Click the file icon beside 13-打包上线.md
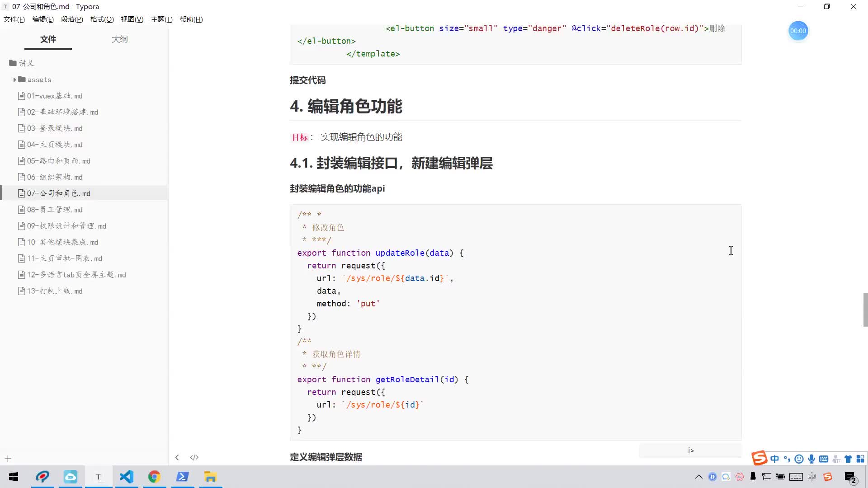 coord(21,291)
